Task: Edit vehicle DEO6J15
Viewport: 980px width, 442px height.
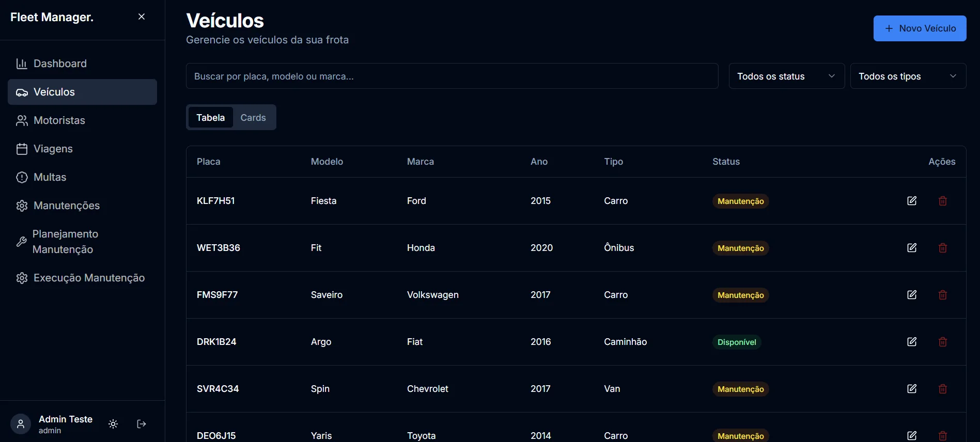Action: click(912, 435)
